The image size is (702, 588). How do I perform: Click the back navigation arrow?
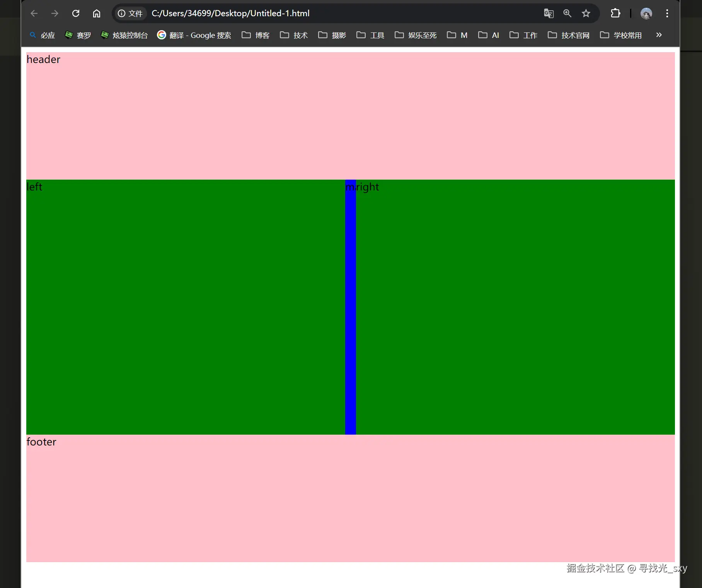point(34,13)
